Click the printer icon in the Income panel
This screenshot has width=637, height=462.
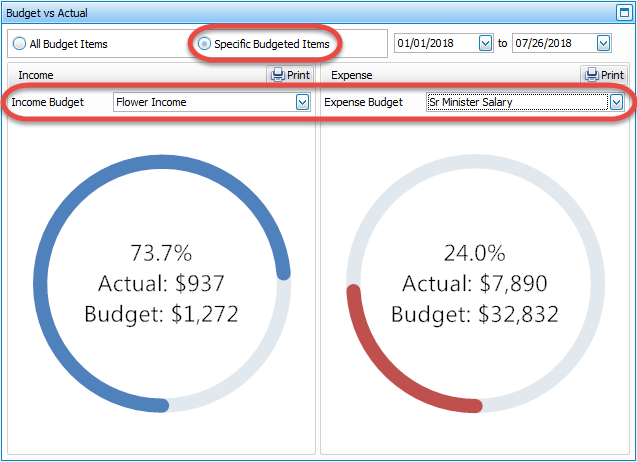(x=278, y=75)
